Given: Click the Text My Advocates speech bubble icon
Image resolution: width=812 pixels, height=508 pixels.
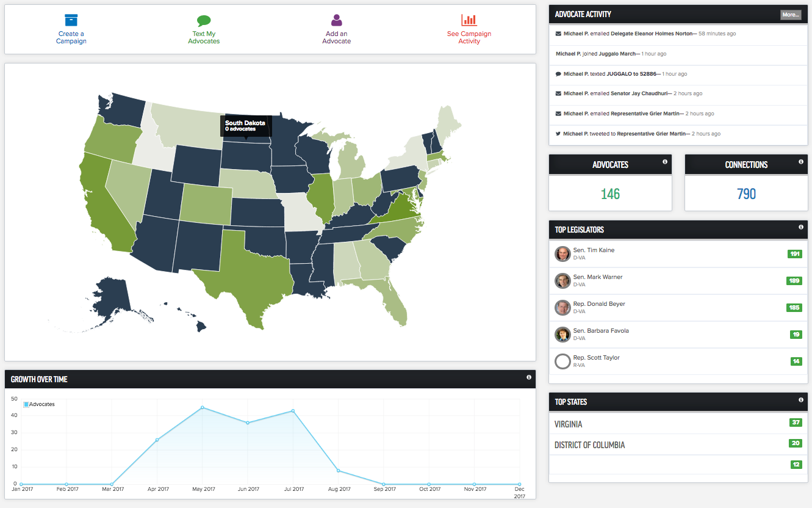Looking at the screenshot, I should point(204,21).
